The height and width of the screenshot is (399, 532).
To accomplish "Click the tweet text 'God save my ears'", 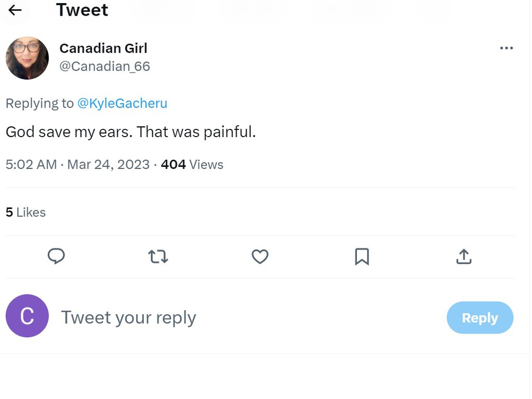I will pyautogui.click(x=69, y=131).
